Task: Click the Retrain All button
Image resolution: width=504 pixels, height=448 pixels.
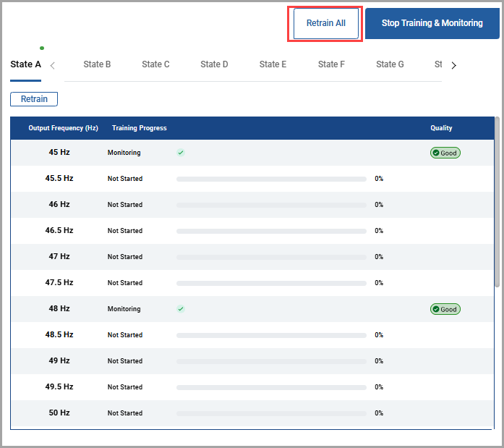Action: point(325,23)
